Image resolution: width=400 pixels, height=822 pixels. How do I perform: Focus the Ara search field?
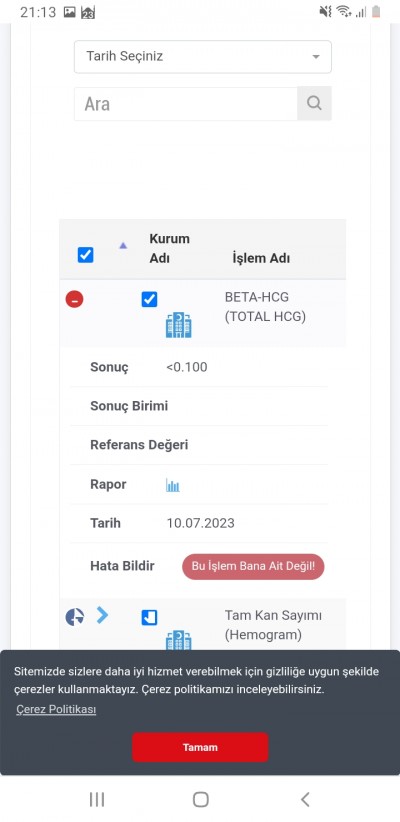[186, 104]
